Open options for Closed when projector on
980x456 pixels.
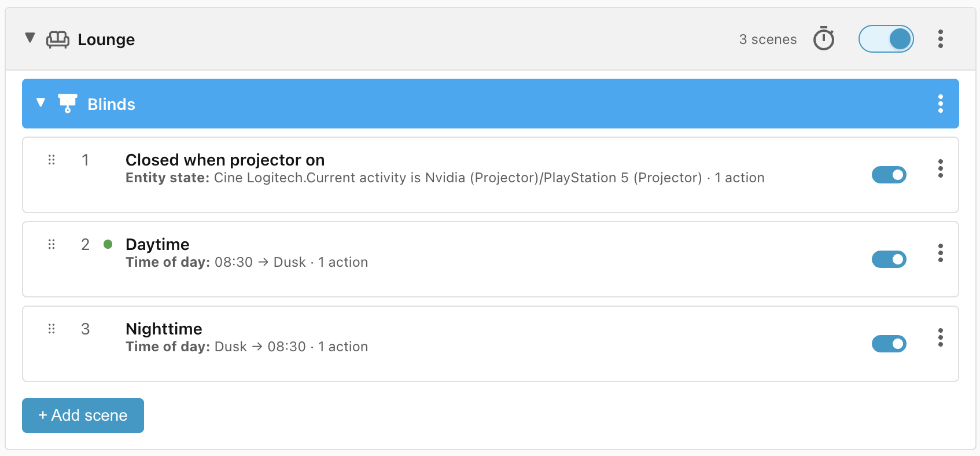point(941,168)
